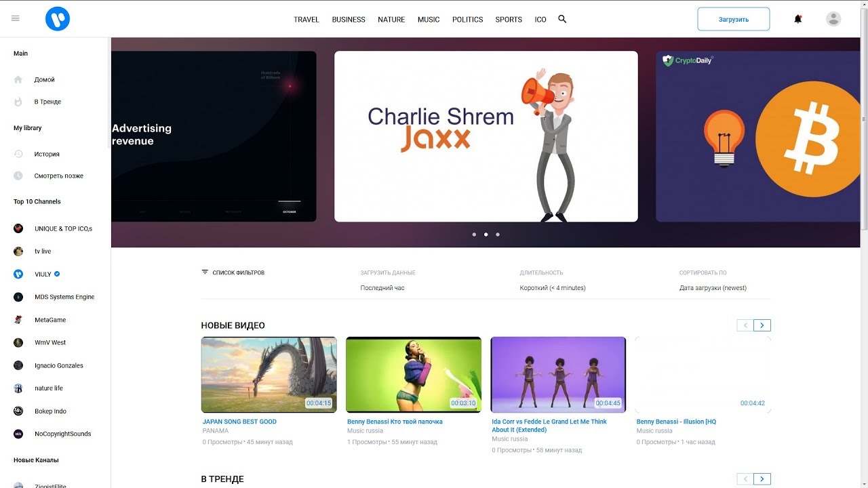Open Дата загрузки (newest) sort option
This screenshot has width=868, height=488.
click(x=713, y=288)
